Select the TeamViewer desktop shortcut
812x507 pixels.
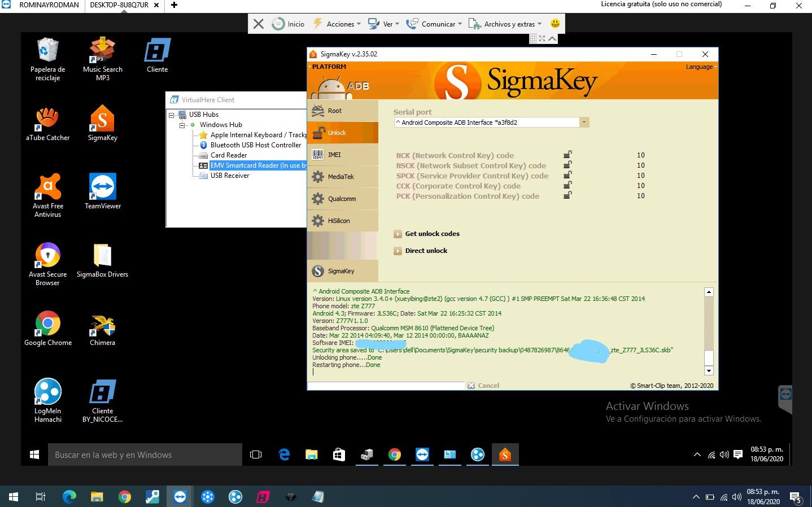(103, 192)
